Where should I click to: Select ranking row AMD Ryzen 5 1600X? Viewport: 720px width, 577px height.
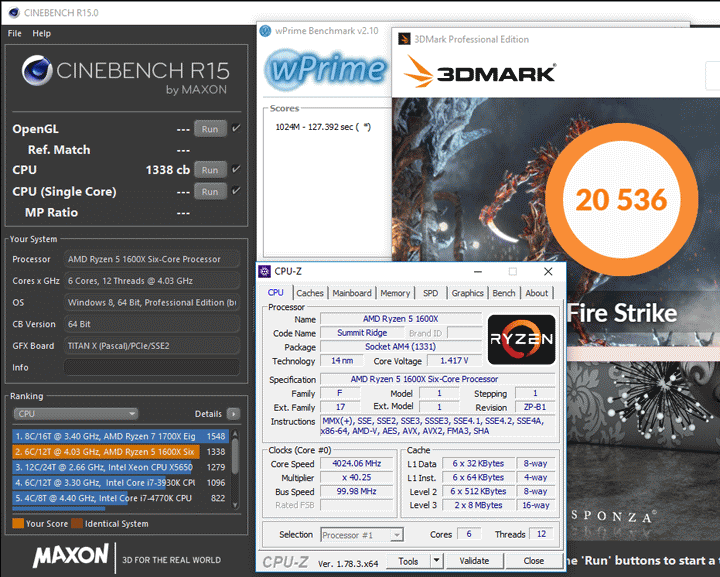pyautogui.click(x=120, y=452)
